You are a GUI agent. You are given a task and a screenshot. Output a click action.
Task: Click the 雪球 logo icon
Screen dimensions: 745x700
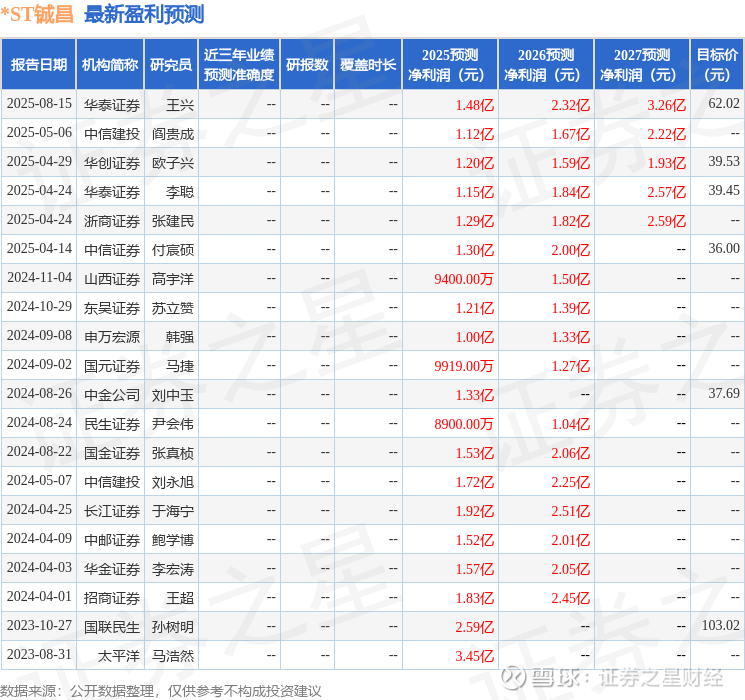click(x=513, y=677)
